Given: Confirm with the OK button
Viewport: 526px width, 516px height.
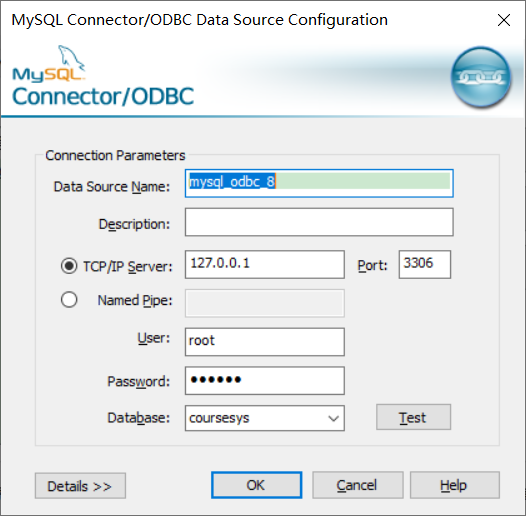Looking at the screenshot, I should (x=257, y=485).
